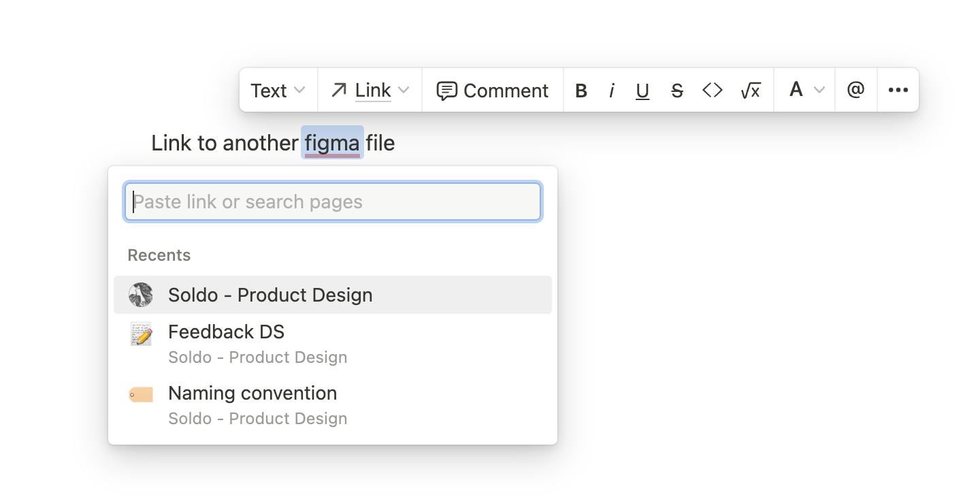Toggle bold formatting
980x497 pixels.
pos(581,91)
